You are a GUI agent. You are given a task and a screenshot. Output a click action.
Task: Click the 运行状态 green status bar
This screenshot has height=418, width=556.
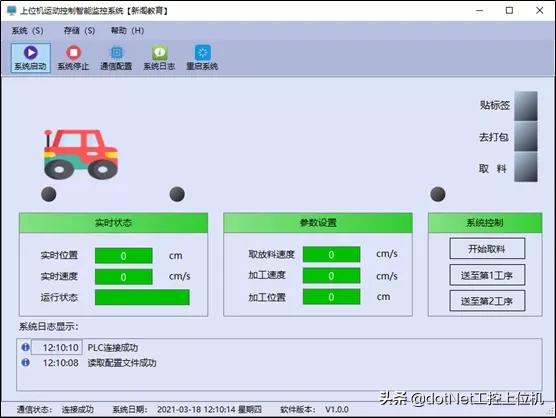142,297
